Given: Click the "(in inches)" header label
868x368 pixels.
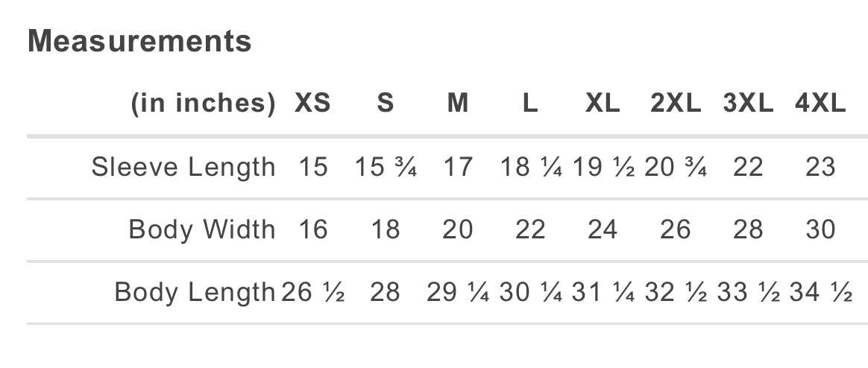Looking at the screenshot, I should tap(203, 104).
